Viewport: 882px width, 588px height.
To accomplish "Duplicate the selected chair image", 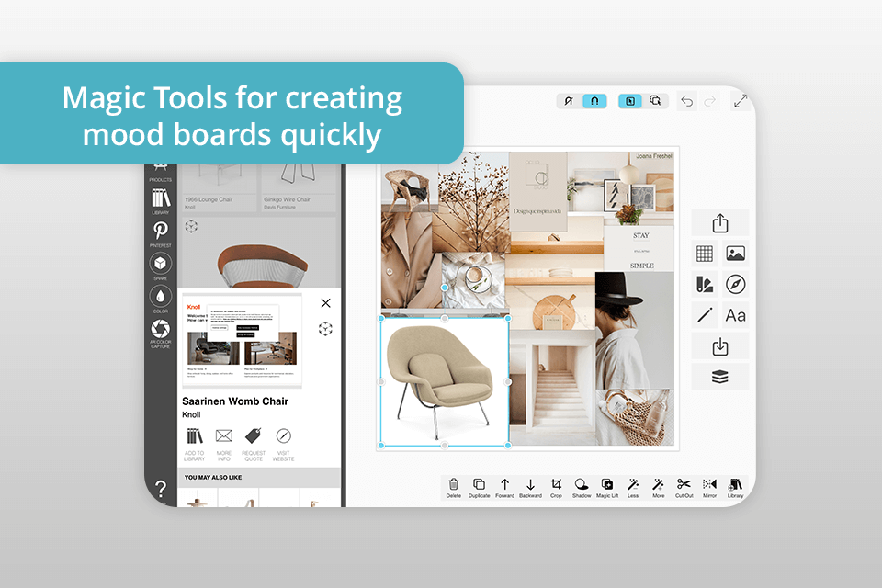I will (x=479, y=487).
